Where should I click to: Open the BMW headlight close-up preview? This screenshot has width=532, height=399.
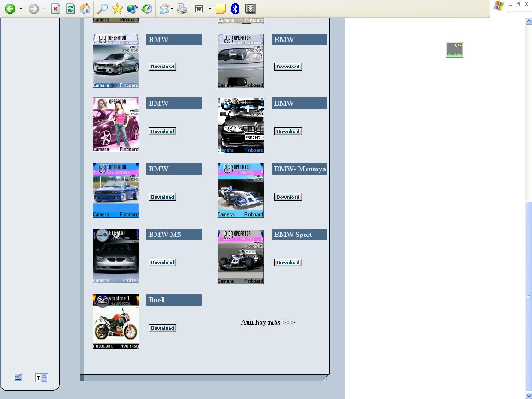coord(241,61)
